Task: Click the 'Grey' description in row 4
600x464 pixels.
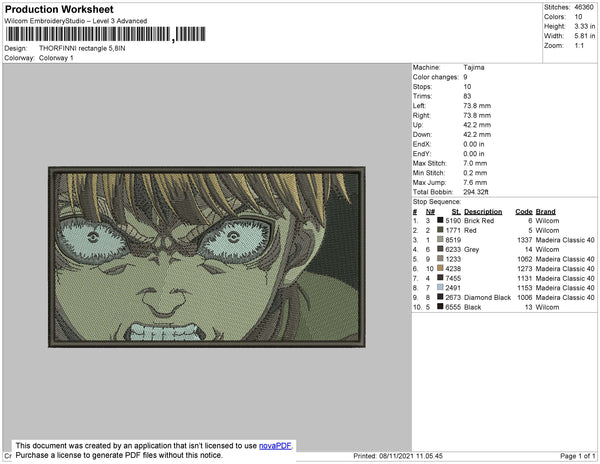Action: (x=471, y=249)
